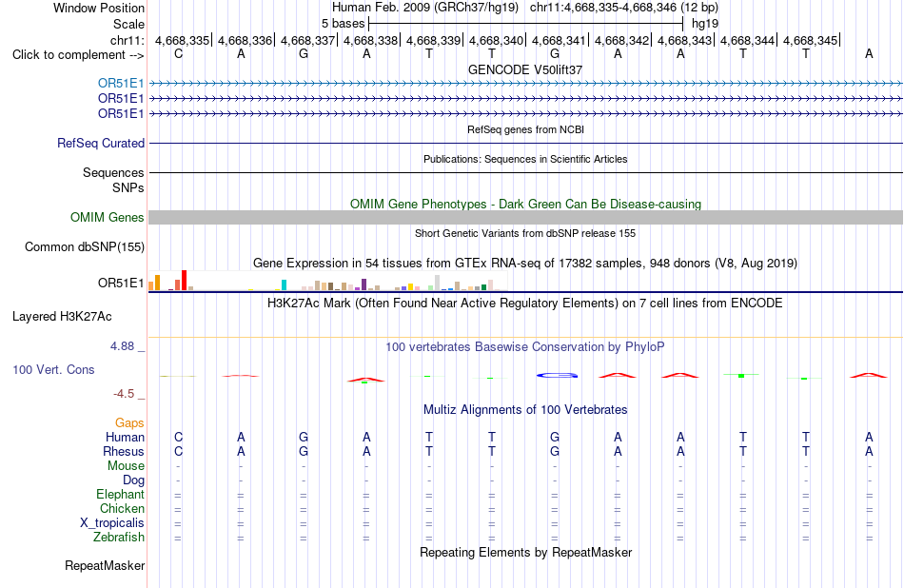Click the gray OMIM Genes bar
Viewport: 904px width, 588px height.
(526, 217)
